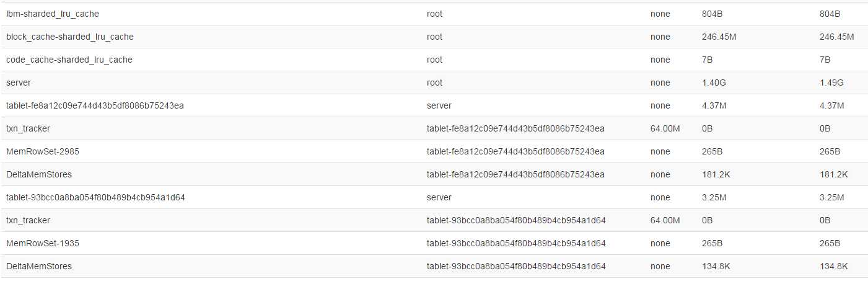Click the code_cache-sharded_lru_cache tracker name

tap(69, 60)
